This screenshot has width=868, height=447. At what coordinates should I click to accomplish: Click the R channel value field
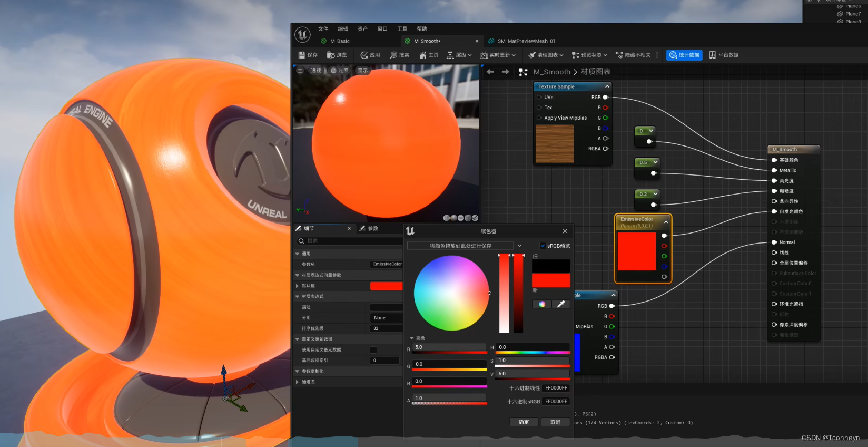pos(450,347)
